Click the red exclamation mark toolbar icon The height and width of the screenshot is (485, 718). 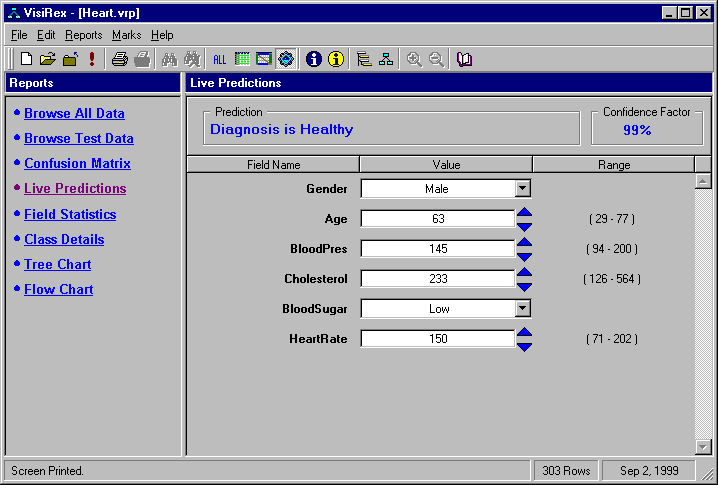(x=92, y=59)
